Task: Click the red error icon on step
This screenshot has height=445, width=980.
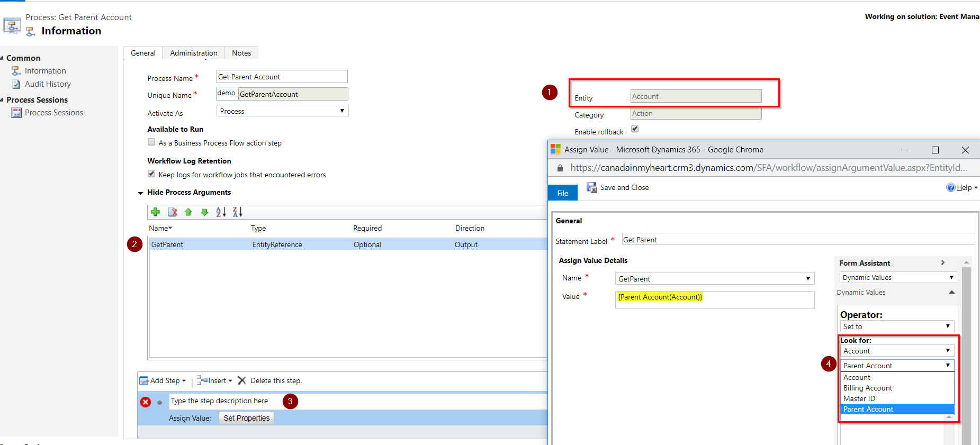Action: tap(146, 402)
